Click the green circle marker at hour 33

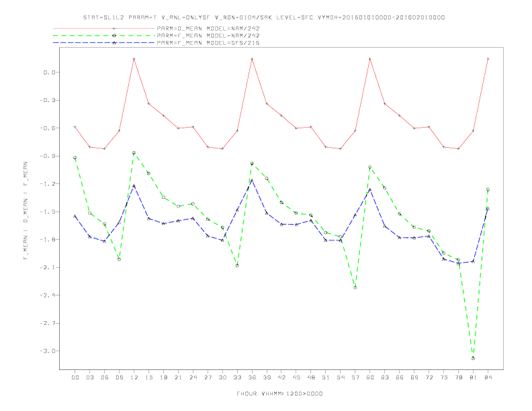click(237, 265)
